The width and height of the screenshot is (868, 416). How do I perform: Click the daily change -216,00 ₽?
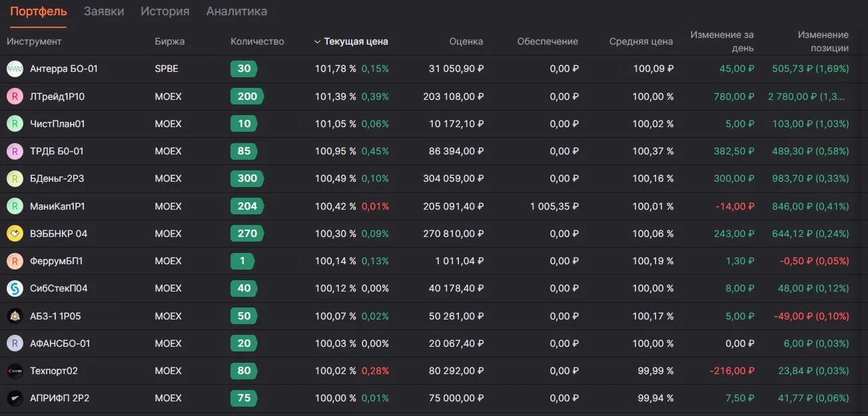tap(732, 371)
